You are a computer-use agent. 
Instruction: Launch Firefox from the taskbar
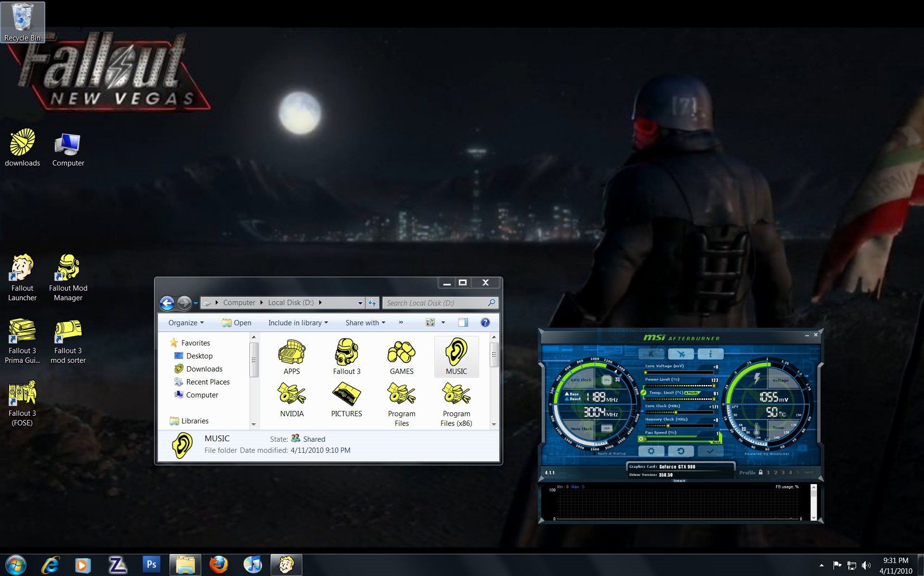point(219,564)
